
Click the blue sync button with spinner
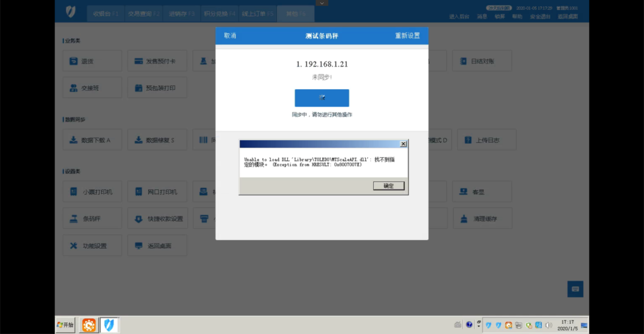[x=321, y=98]
